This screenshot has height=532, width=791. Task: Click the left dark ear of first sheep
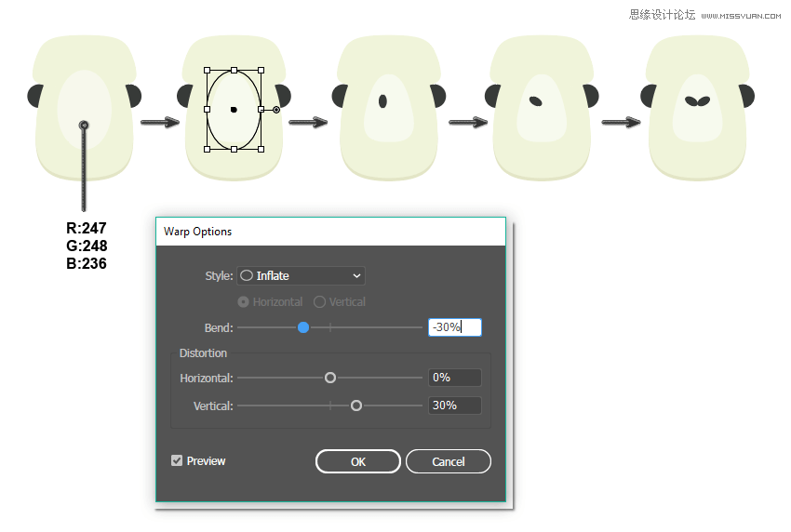(34, 96)
